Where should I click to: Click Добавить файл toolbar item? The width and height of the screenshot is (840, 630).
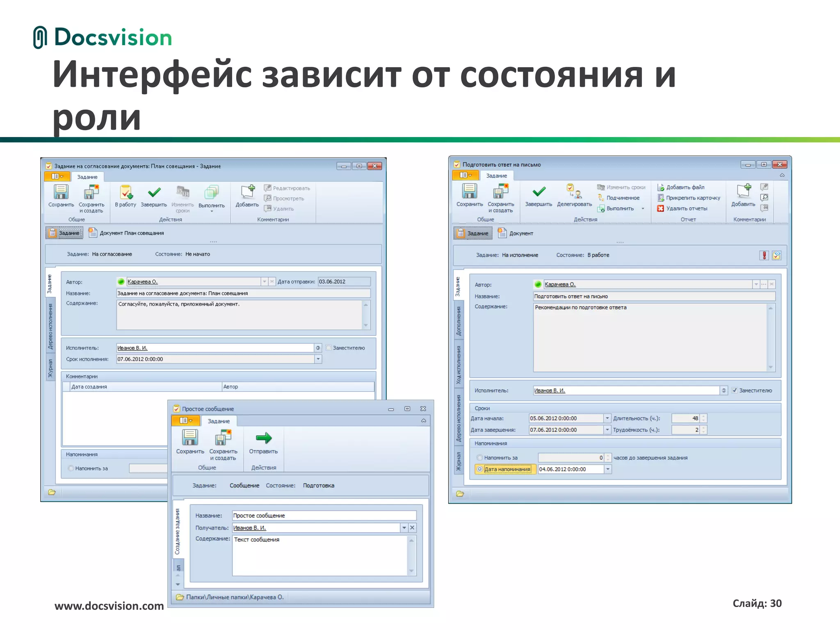pos(681,187)
